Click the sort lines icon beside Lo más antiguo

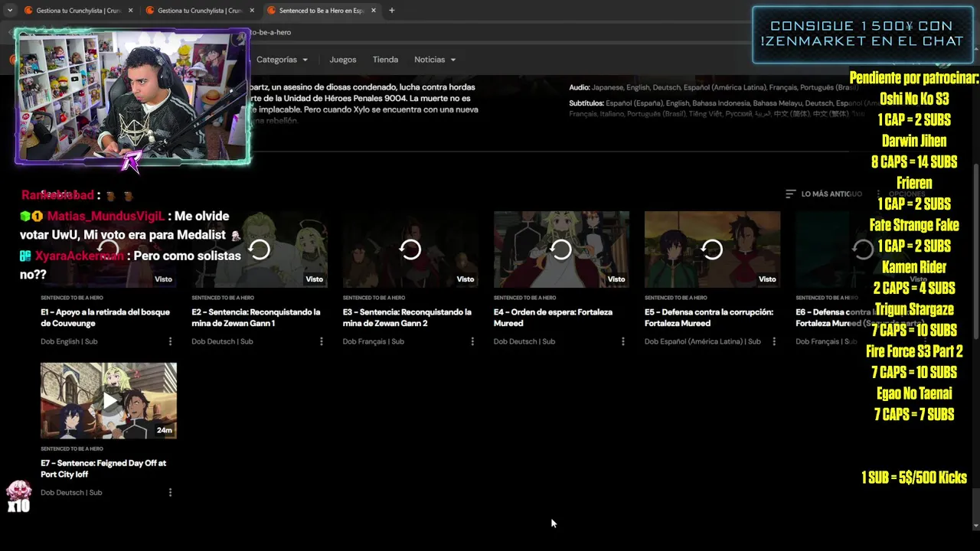click(791, 194)
